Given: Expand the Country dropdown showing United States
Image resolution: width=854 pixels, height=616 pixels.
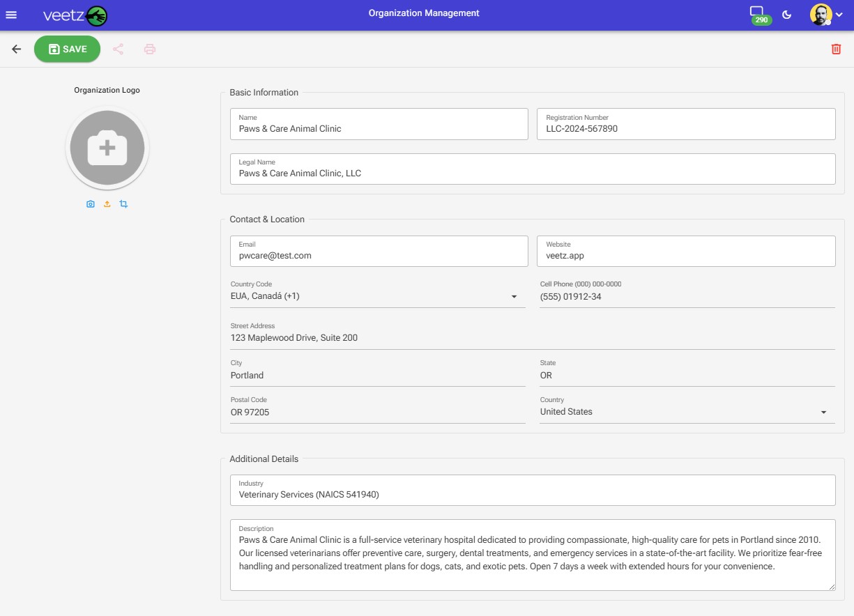Looking at the screenshot, I should click(824, 412).
